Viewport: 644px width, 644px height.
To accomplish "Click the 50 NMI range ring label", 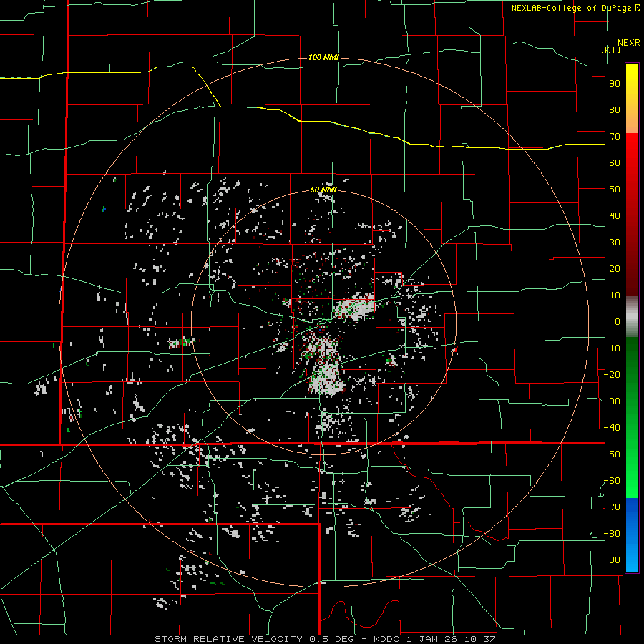I will [323, 190].
